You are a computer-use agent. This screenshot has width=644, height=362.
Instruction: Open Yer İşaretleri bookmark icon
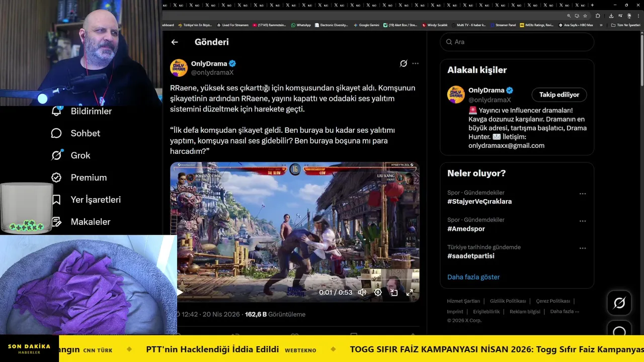(56, 200)
